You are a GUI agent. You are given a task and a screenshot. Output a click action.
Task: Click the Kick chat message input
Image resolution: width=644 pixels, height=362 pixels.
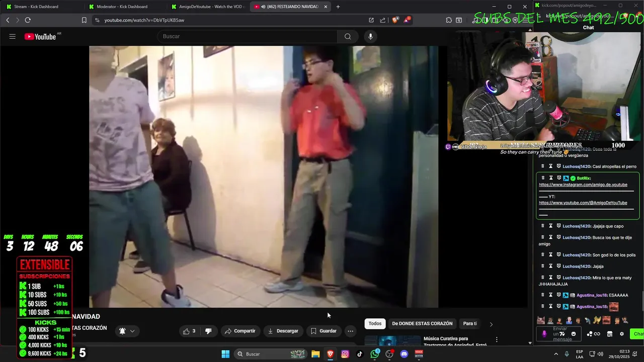[559, 334]
